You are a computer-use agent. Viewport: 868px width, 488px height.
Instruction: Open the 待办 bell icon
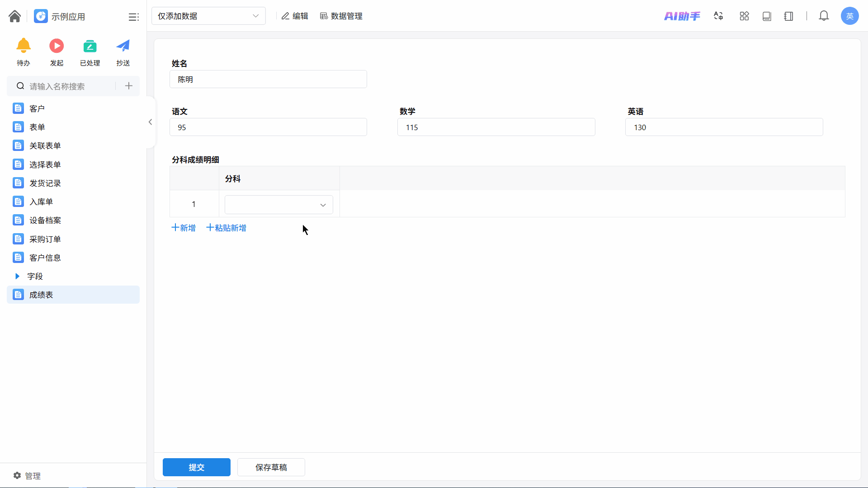(x=24, y=46)
